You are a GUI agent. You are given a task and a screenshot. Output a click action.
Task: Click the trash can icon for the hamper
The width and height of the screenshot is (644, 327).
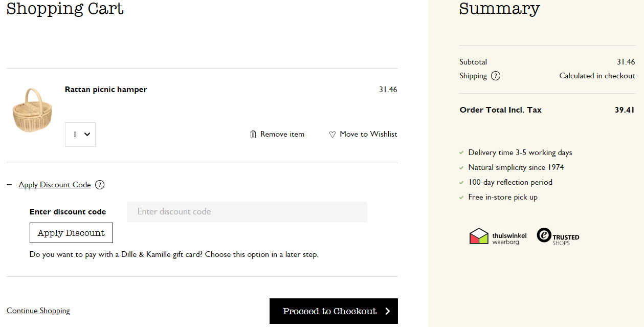[253, 135]
